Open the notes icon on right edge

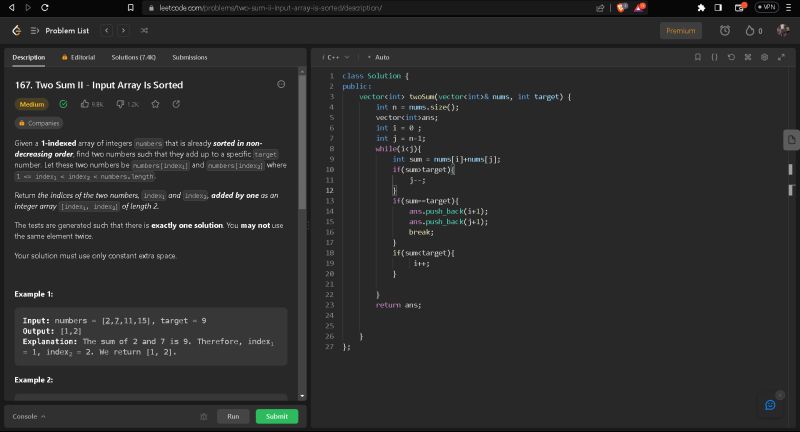791,140
